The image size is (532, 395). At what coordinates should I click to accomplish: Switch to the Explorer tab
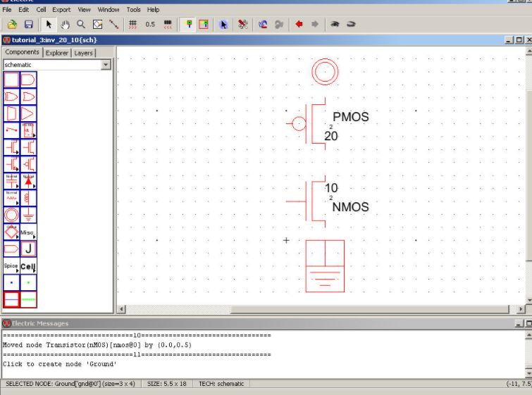[x=57, y=53]
